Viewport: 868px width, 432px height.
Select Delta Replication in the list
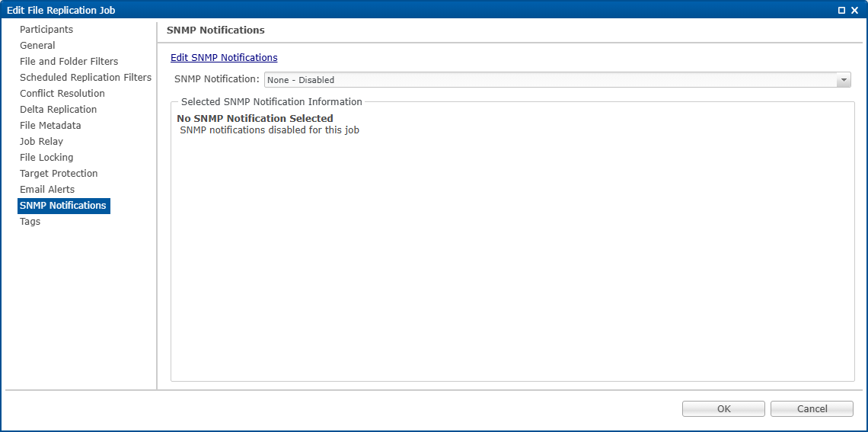click(58, 110)
